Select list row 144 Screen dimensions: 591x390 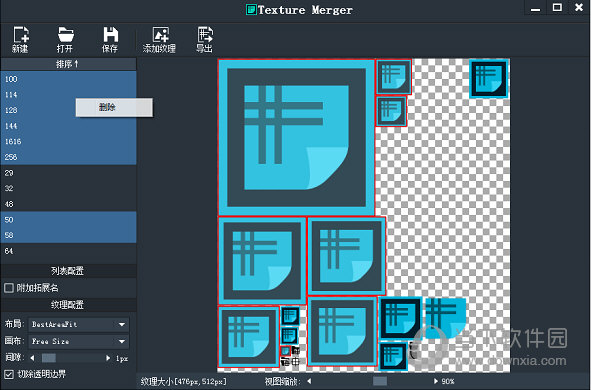tap(68, 126)
